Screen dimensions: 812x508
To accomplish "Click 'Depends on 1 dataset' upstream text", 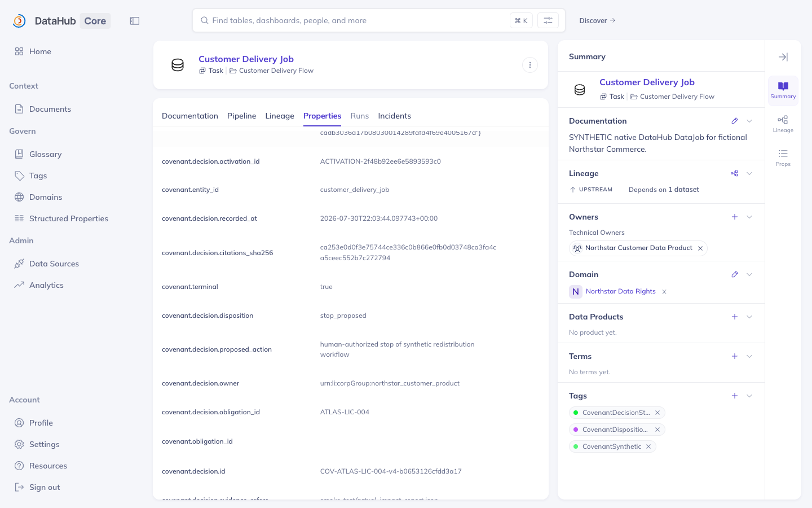I will click(x=664, y=190).
